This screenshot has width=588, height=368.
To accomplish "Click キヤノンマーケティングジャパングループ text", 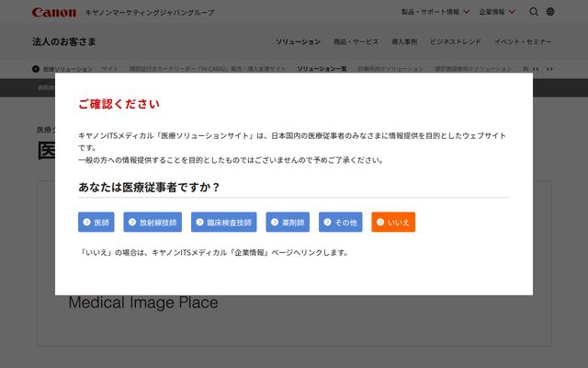I will tap(150, 12).
